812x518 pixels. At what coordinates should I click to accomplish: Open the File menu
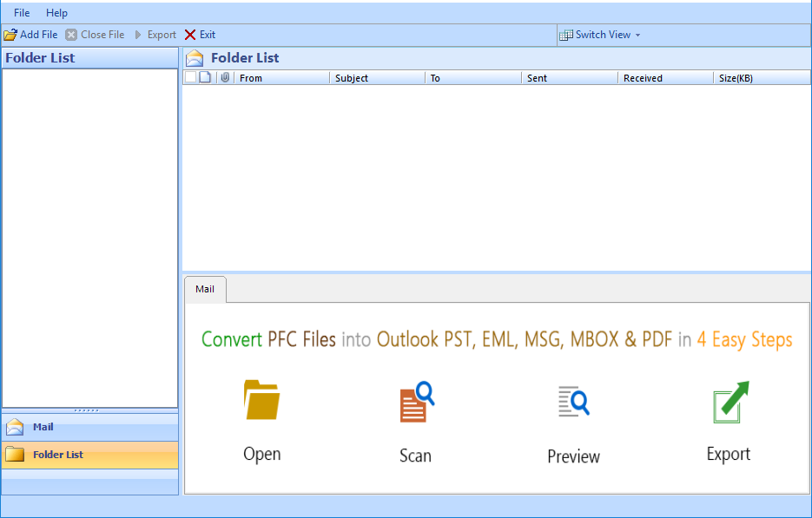(22, 13)
